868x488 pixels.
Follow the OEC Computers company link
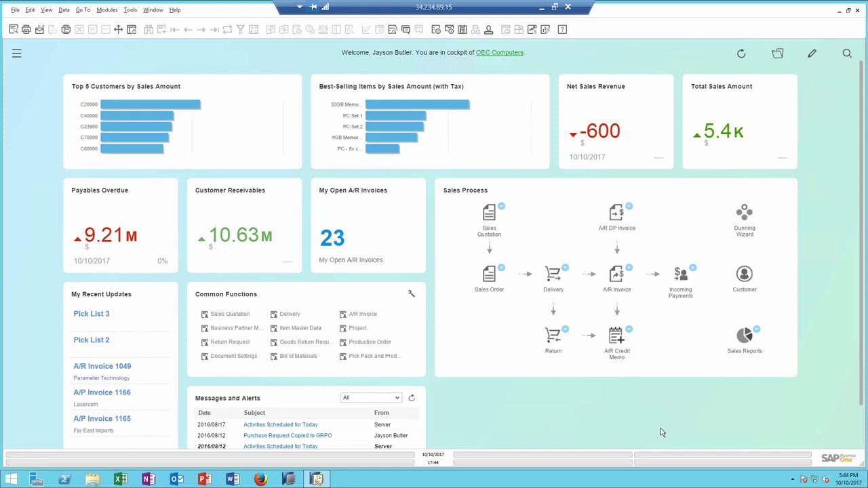500,52
